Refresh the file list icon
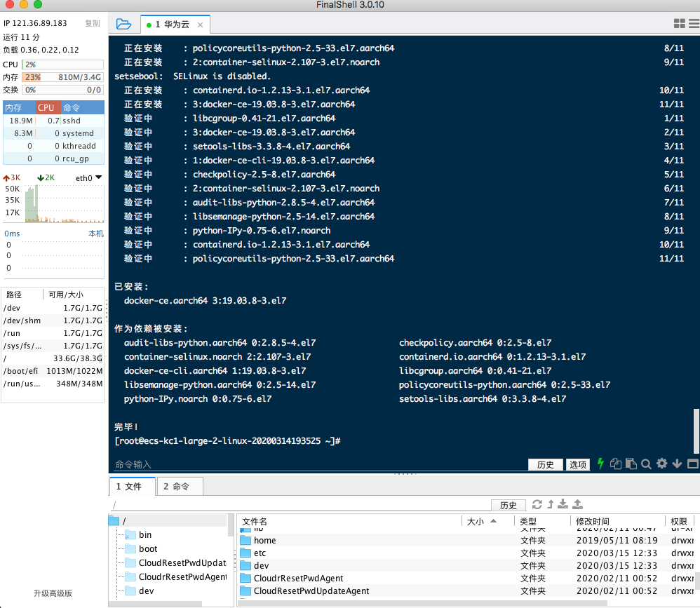700x608 pixels. (537, 504)
